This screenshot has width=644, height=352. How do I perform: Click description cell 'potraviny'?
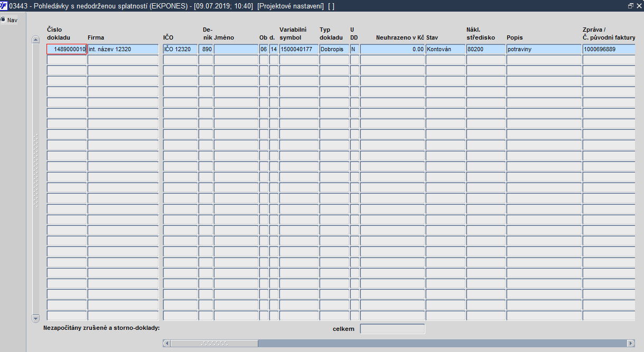(x=544, y=49)
